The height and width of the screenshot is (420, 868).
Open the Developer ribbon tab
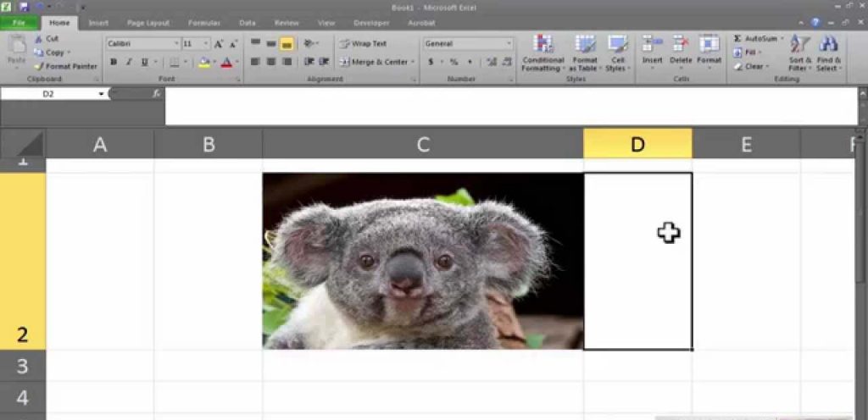(x=370, y=23)
